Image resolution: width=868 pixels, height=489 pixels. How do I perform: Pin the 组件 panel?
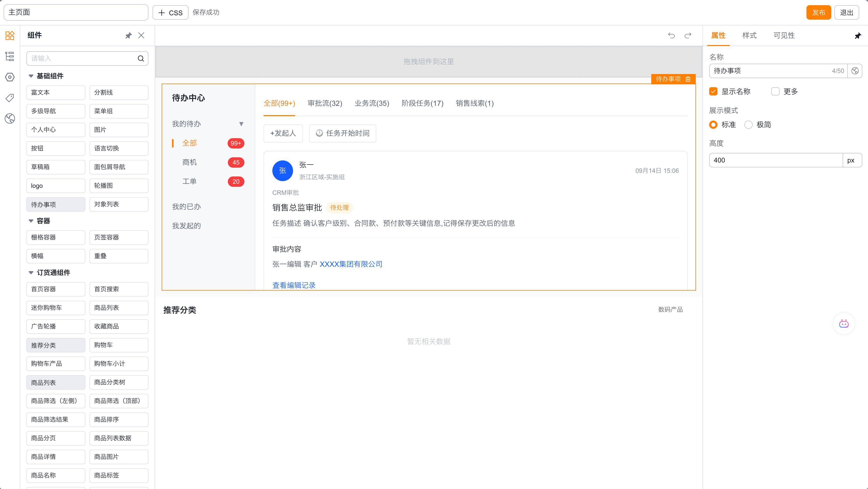(x=128, y=35)
